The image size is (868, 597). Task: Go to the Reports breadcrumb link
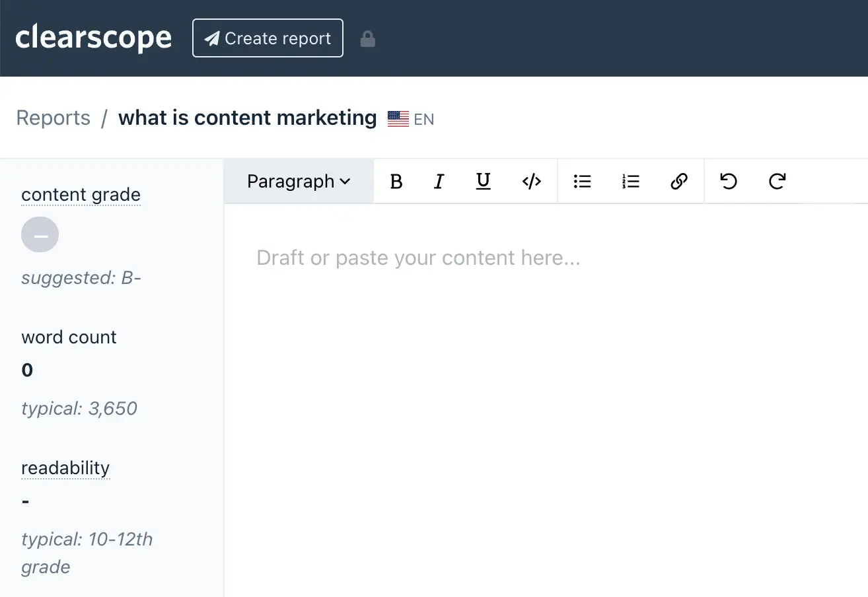click(x=53, y=118)
